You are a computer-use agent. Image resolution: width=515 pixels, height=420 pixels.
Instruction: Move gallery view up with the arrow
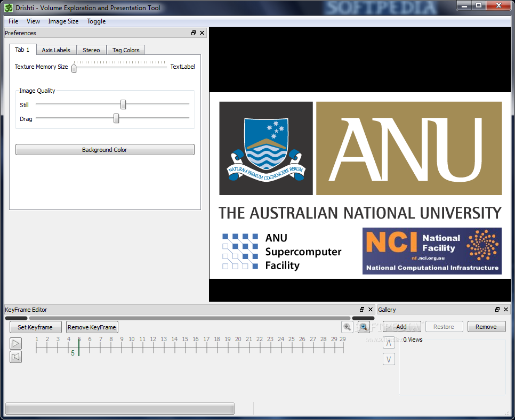pos(389,343)
